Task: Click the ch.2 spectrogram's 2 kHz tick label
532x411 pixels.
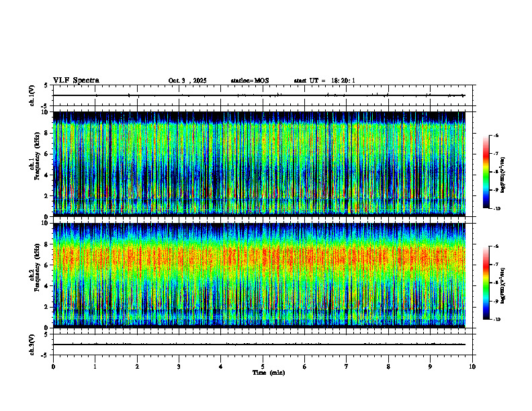Action: (x=46, y=307)
